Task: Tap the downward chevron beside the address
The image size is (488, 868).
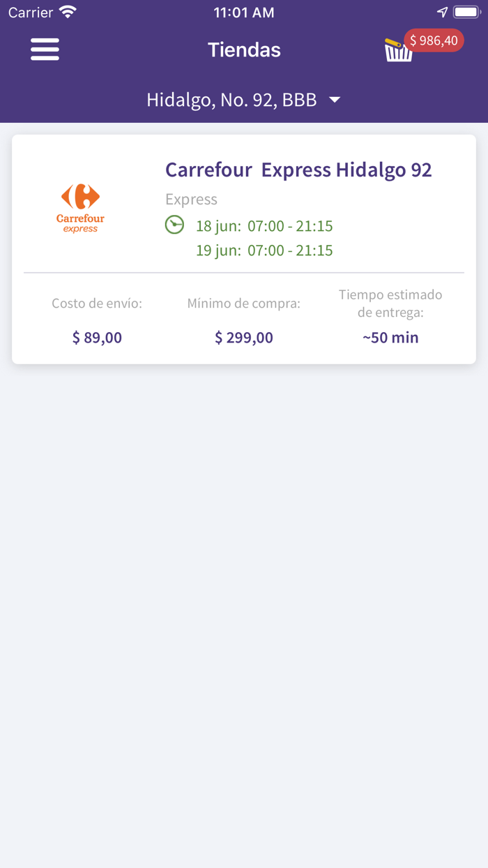Action: 334,100
